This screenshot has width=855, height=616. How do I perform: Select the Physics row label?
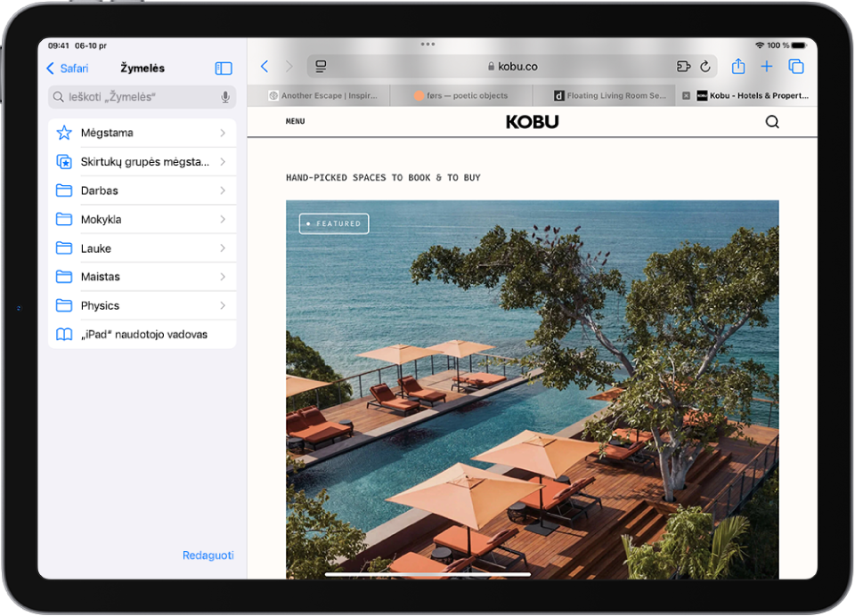(x=100, y=305)
